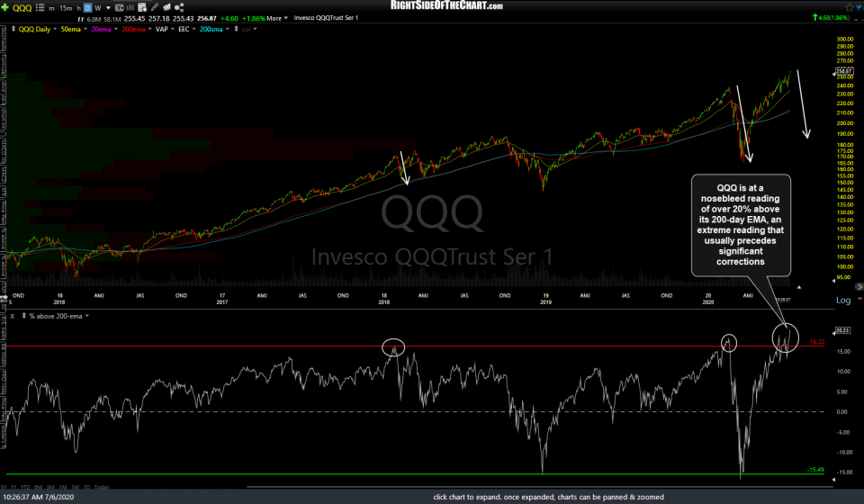
Task: Click the +1.86% change value in quote bar
Action: (x=254, y=18)
